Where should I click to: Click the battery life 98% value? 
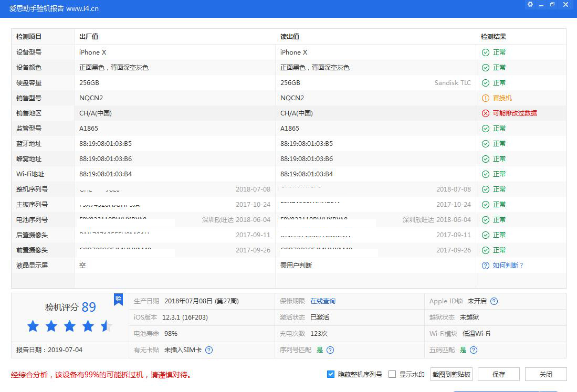point(171,334)
